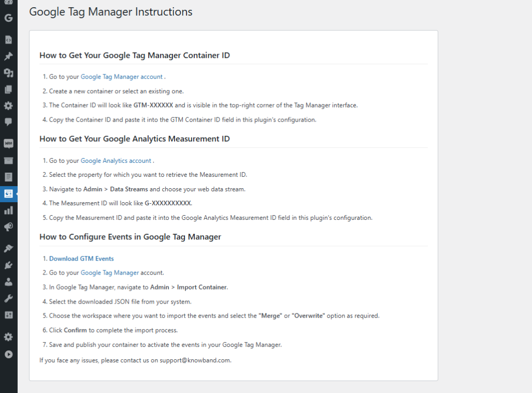
Task: Click the bold '"Overwrite"' option text
Action: click(308, 316)
